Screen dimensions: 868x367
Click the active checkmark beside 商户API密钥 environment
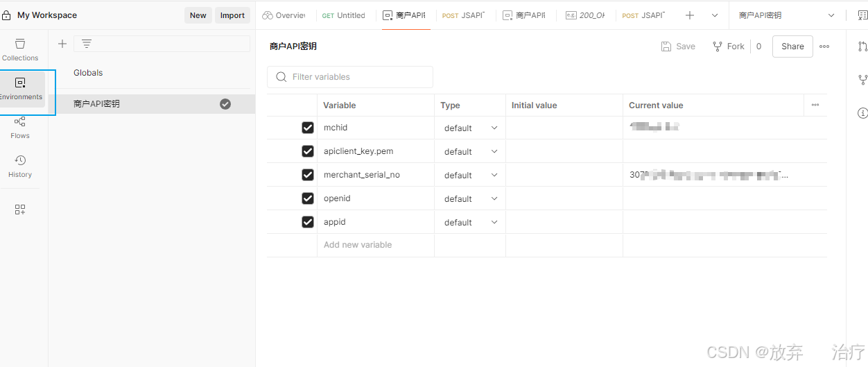225,104
